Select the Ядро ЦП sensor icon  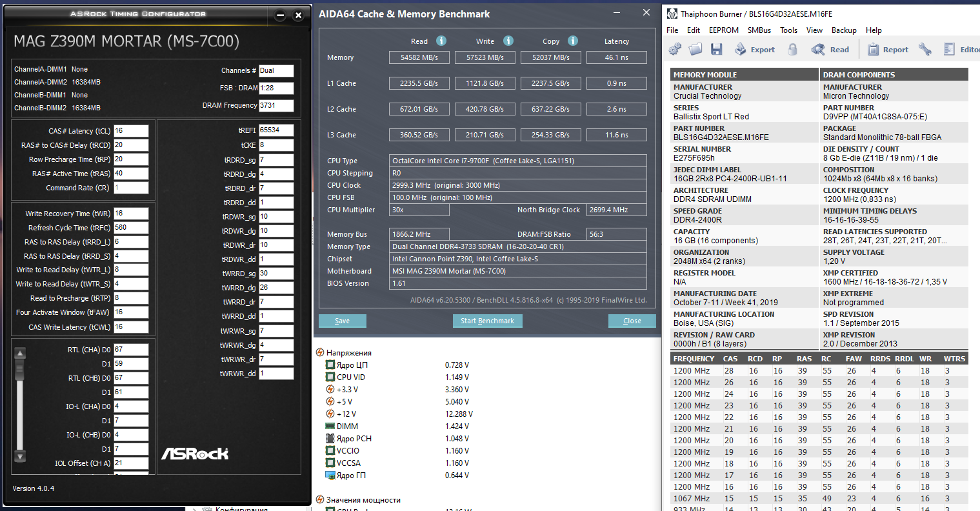(x=330, y=365)
